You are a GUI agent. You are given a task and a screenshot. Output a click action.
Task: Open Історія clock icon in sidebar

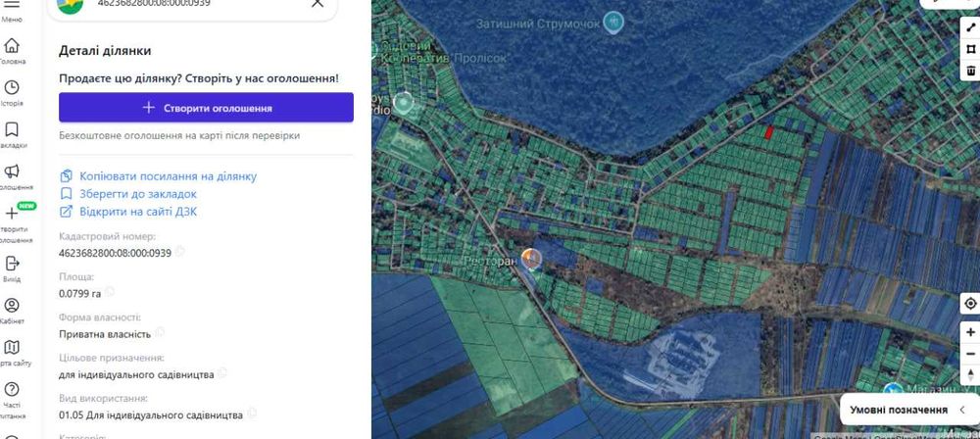pos(11,87)
